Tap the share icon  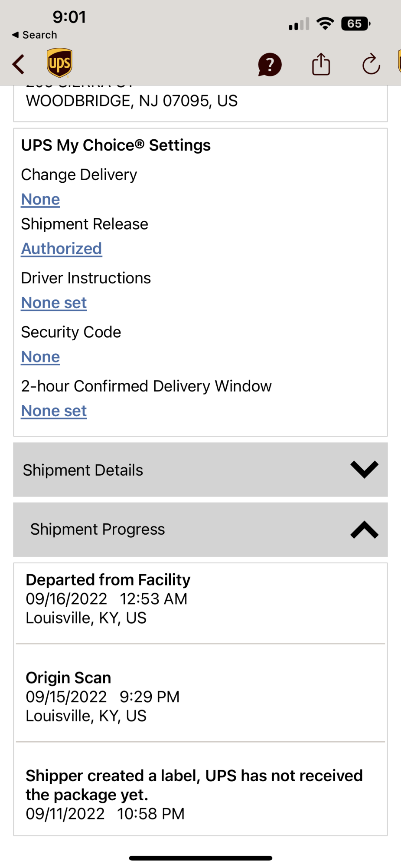321,64
